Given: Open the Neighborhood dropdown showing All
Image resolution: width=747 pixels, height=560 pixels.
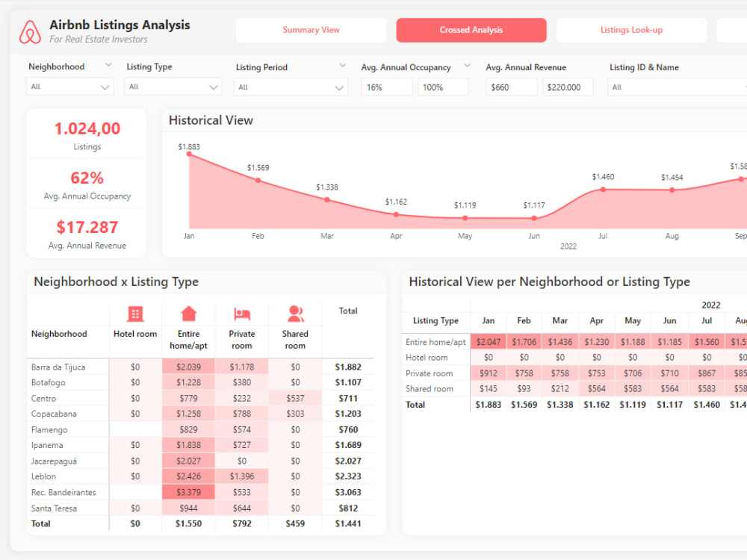Looking at the screenshot, I should [x=69, y=86].
